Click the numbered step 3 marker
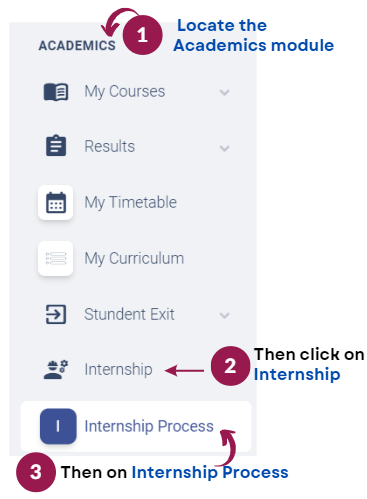This screenshot has width=367, height=499. point(36,472)
